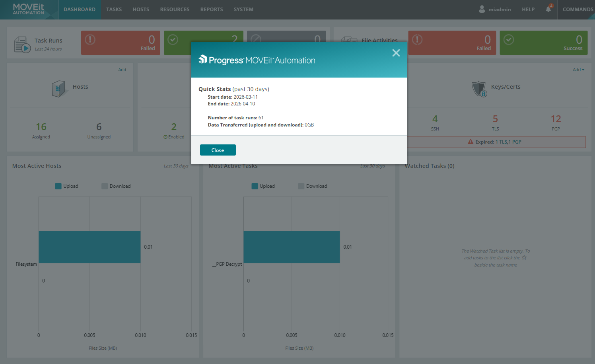Click the _PGP Decrypt bar in tasks chart
The height and width of the screenshot is (364, 595).
point(292,247)
